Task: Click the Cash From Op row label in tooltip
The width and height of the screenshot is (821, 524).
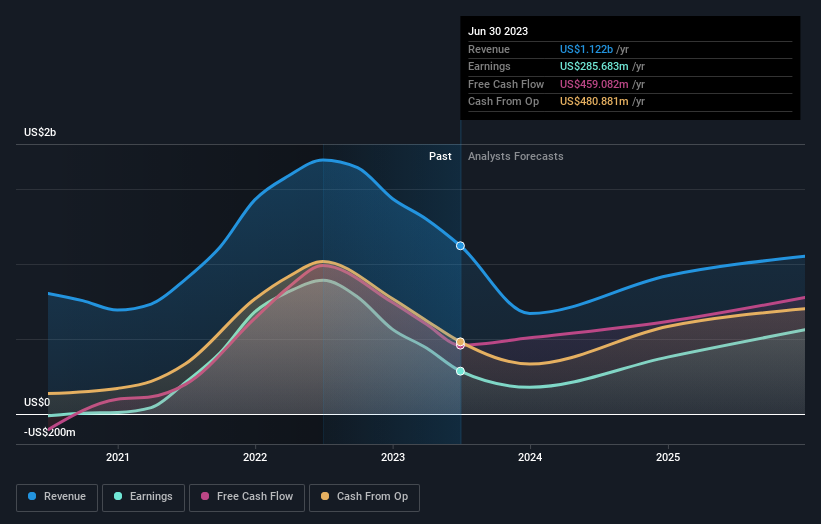Action: click(503, 102)
